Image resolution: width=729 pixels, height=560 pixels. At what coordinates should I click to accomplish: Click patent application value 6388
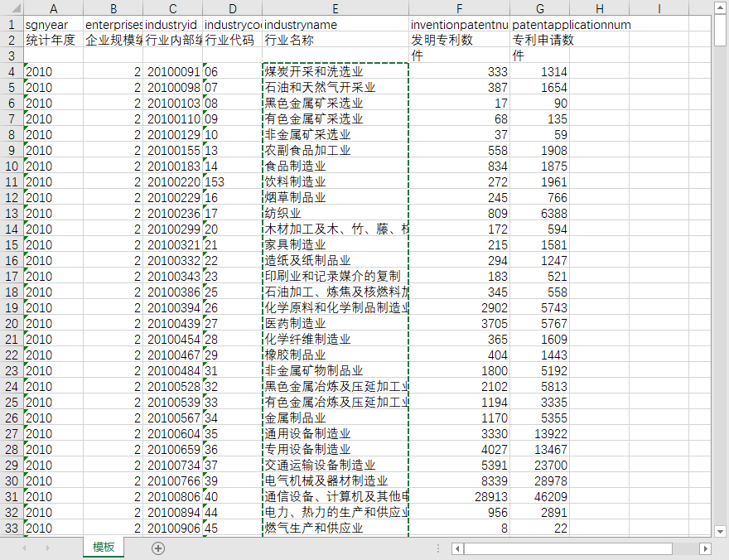[x=540, y=213]
